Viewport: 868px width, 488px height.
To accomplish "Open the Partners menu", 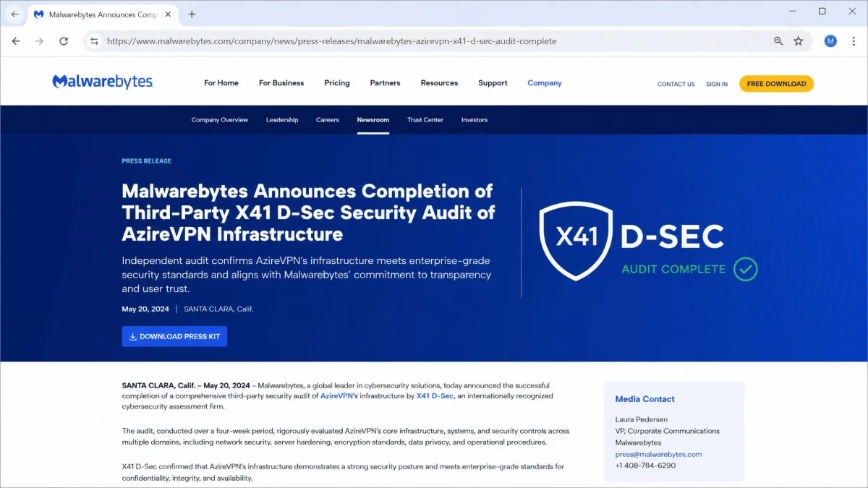I will [x=385, y=83].
